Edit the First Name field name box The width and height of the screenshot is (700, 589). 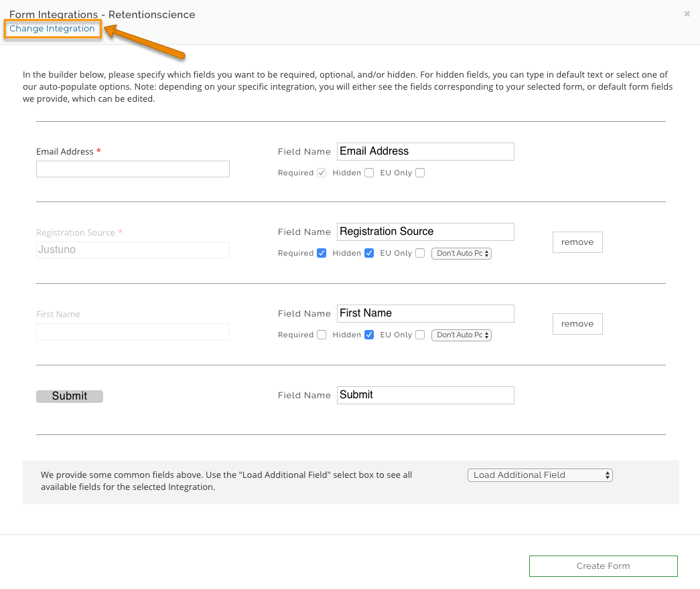click(425, 314)
